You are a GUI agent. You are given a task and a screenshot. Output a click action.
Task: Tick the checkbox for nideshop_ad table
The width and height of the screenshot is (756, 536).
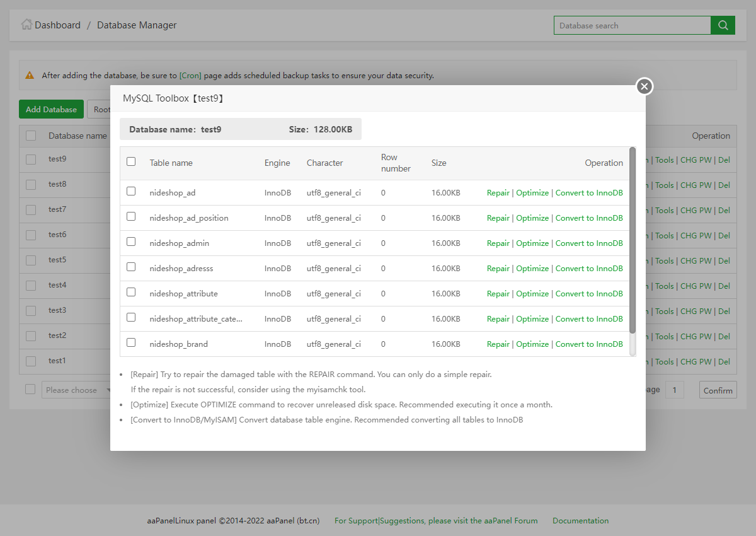[x=131, y=191]
